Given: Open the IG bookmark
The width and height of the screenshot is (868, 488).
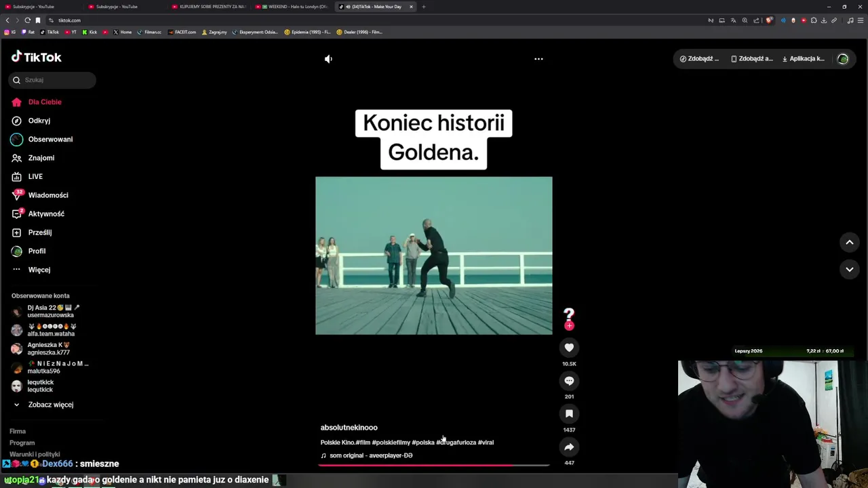Looking at the screenshot, I should [x=9, y=32].
